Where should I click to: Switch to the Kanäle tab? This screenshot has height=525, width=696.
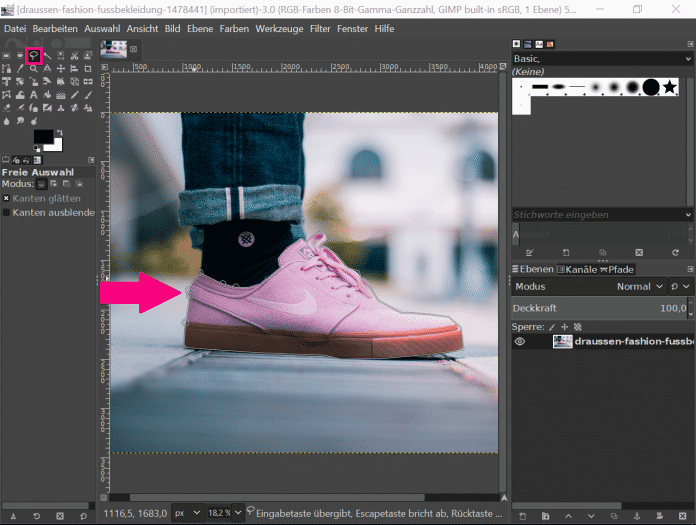point(577,269)
